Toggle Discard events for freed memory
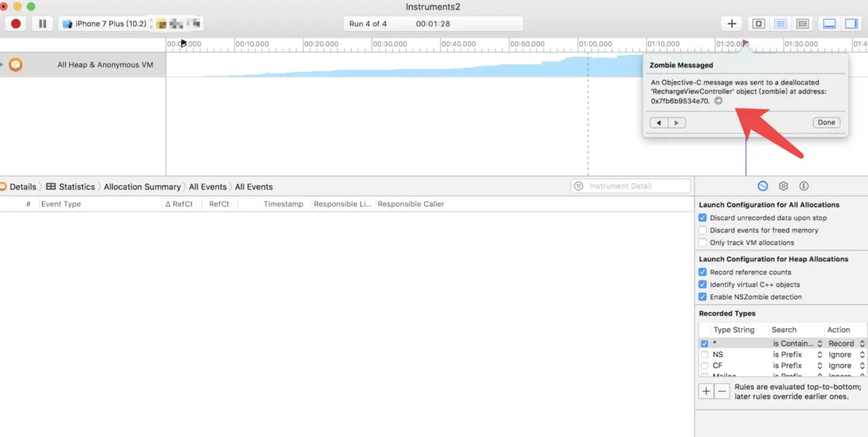This screenshot has width=868, height=437. 703,230
